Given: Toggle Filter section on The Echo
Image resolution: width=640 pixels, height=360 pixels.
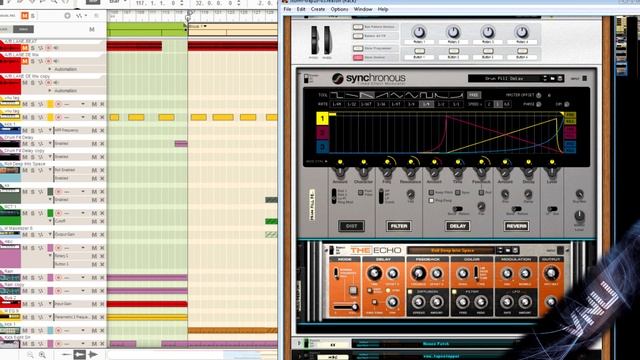Looking at the screenshot, I should [454, 292].
